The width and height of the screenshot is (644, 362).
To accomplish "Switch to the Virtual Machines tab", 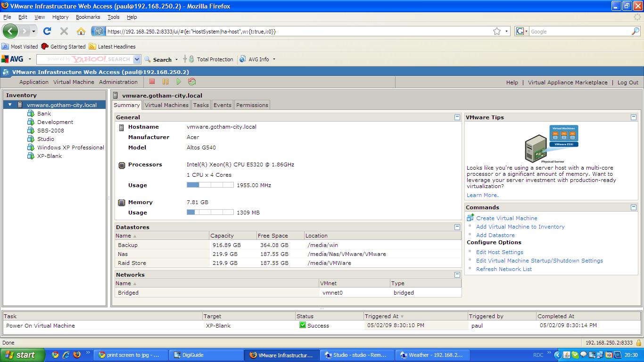I will [x=166, y=105].
